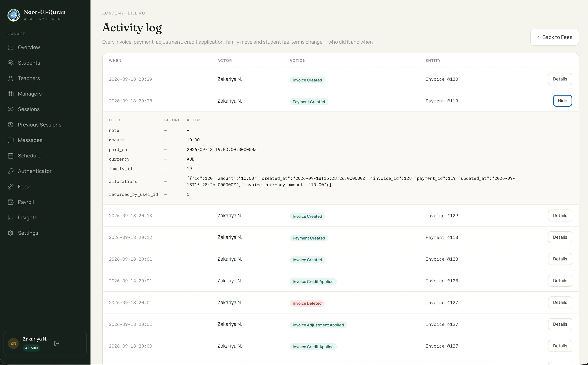The height and width of the screenshot is (365, 588).
Task: Click the Sessions broadcast icon
Action: (x=10, y=109)
